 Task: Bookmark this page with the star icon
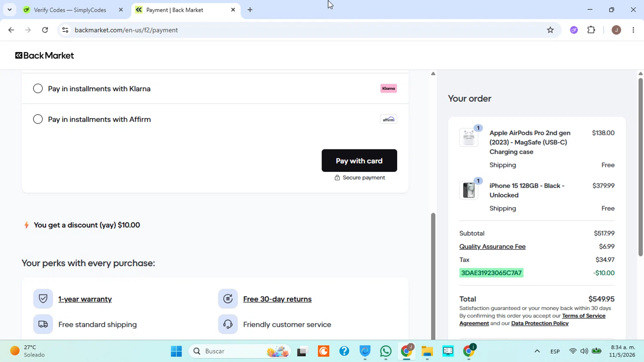click(550, 30)
